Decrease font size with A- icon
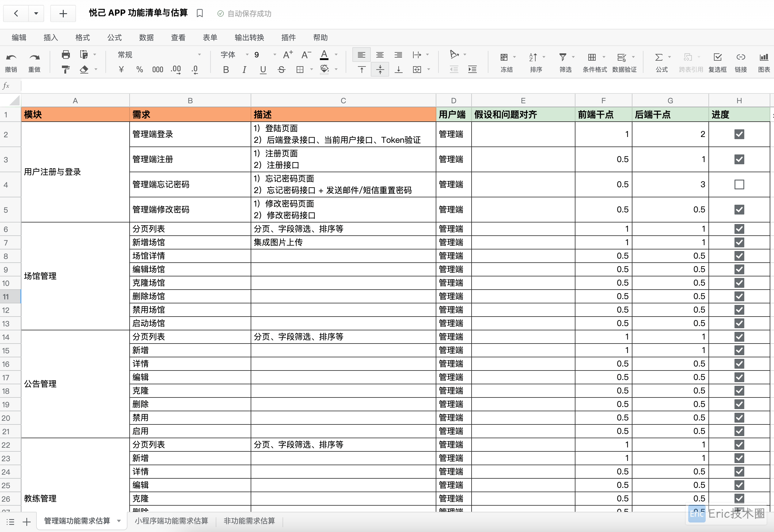The width and height of the screenshot is (774, 532). [306, 55]
